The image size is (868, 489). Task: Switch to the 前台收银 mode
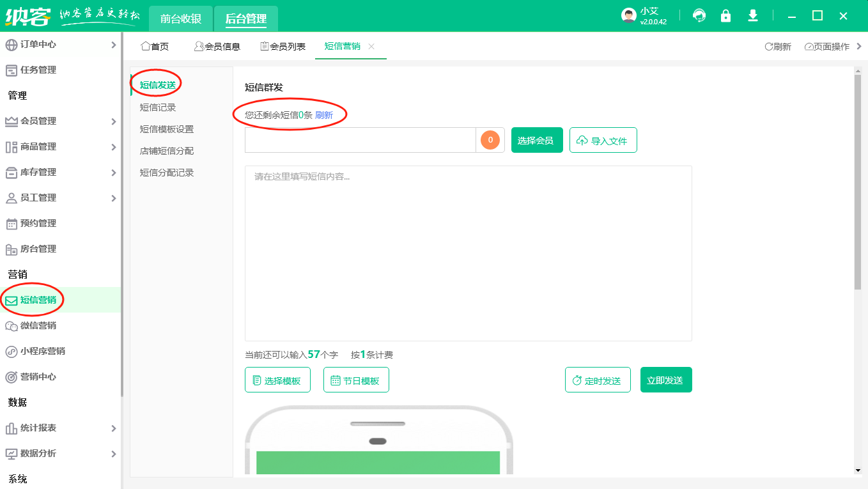[x=180, y=19]
